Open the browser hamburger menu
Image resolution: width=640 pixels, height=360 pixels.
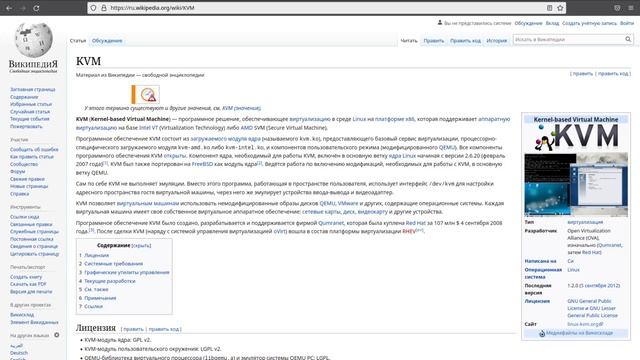click(x=631, y=8)
